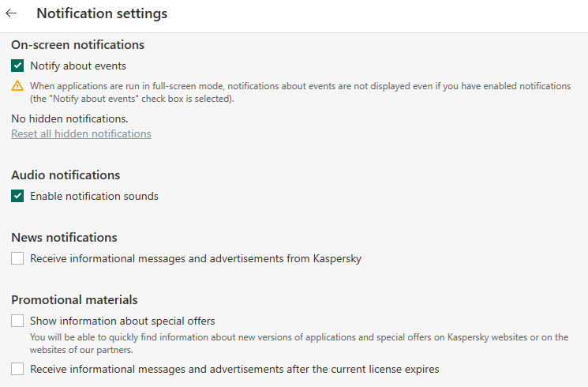Uncheck the Notify about events checkbox
588x387 pixels.
pos(17,66)
